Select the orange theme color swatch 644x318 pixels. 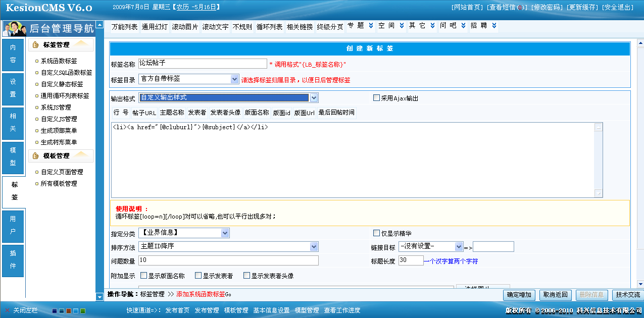[x=69, y=311]
